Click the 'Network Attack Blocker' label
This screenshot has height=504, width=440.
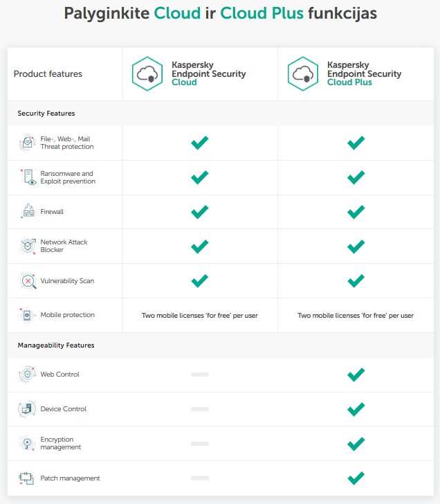coord(64,246)
